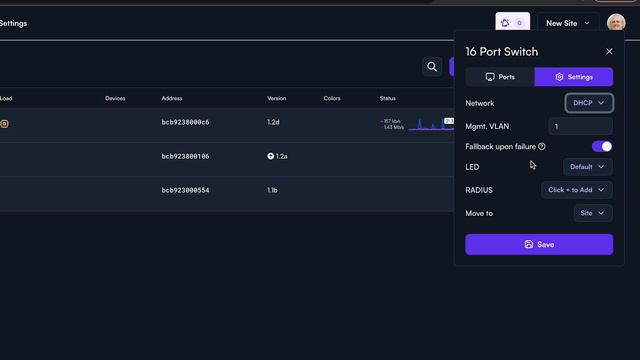Viewport: 640px width, 360px height.
Task: Toggle Fallback upon failure switch
Action: point(602,147)
